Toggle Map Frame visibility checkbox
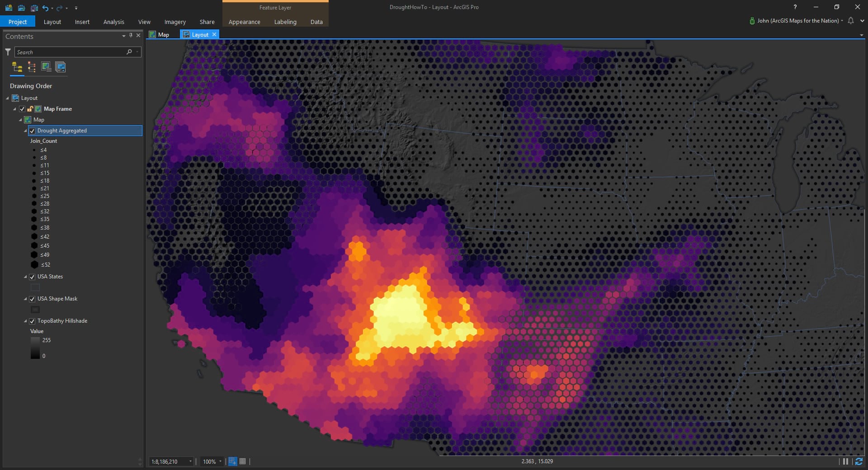 point(22,109)
